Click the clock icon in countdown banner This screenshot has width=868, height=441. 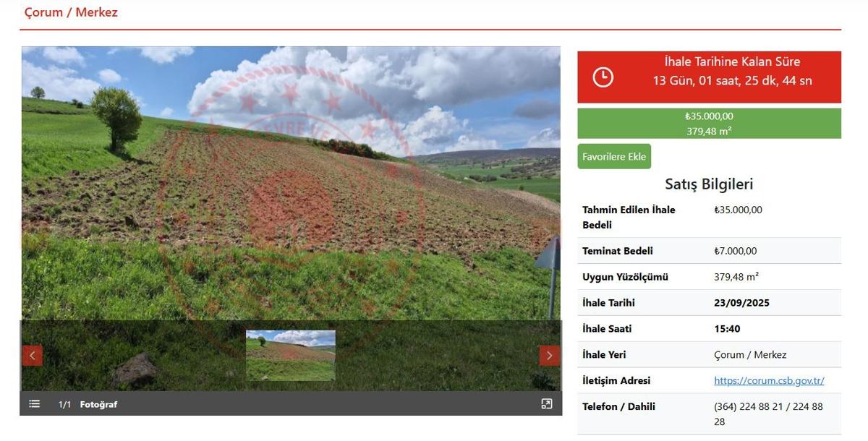603,77
